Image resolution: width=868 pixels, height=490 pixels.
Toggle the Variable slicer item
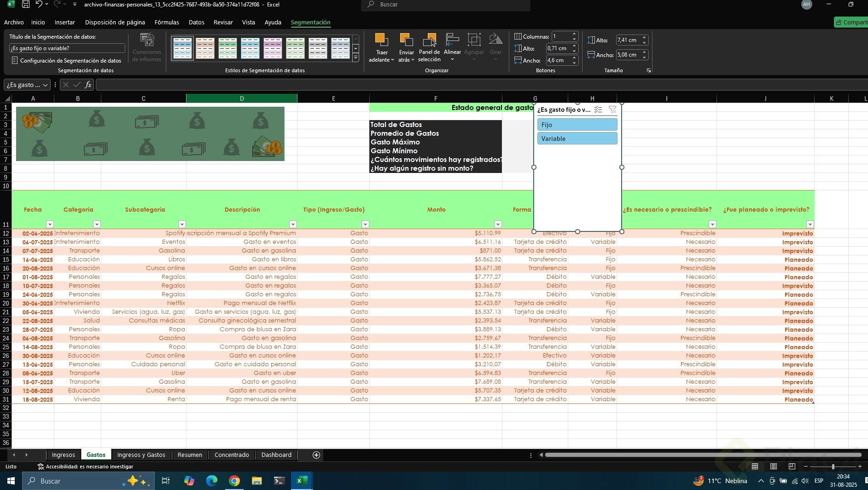tap(577, 138)
